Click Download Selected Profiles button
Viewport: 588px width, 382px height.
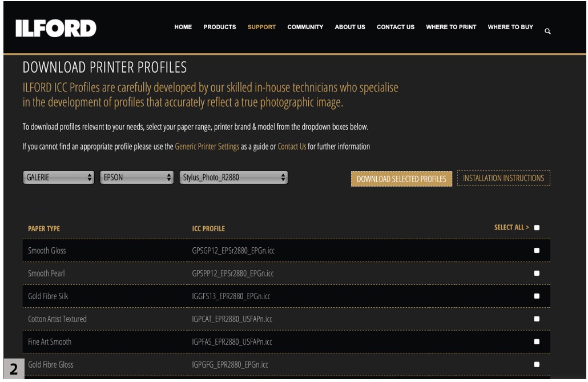402,179
